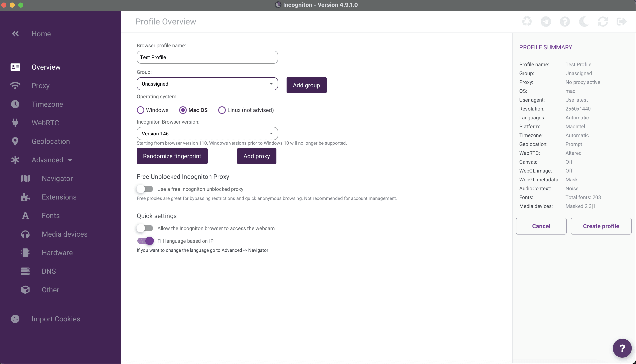Screen dimensions: 636x364
Task: Click the Other cube icon
Action: 25,290
